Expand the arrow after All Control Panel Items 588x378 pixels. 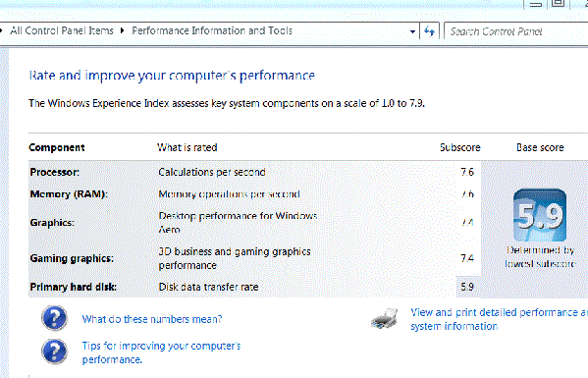(x=123, y=30)
